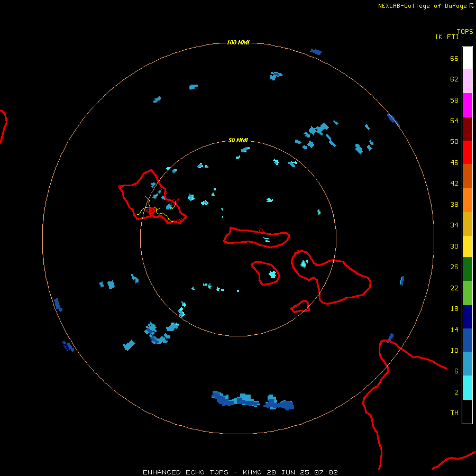Viewport: 476px width, 476px height.
Task: Click the cyan 2-6 legend swatch
Action: pyautogui.click(x=467, y=388)
